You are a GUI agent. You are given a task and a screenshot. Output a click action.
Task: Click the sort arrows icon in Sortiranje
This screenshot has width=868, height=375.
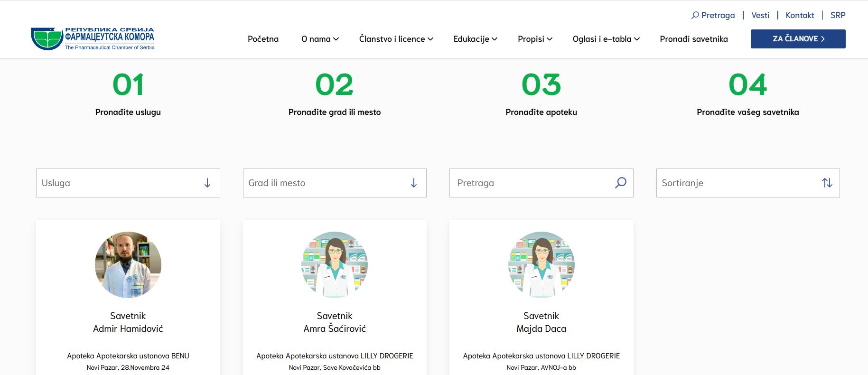coord(827,183)
